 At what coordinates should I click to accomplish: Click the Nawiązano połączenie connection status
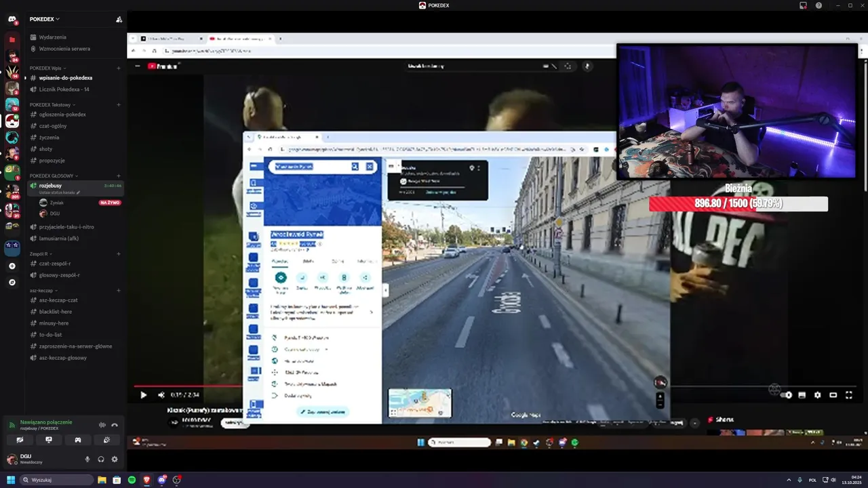tap(46, 422)
